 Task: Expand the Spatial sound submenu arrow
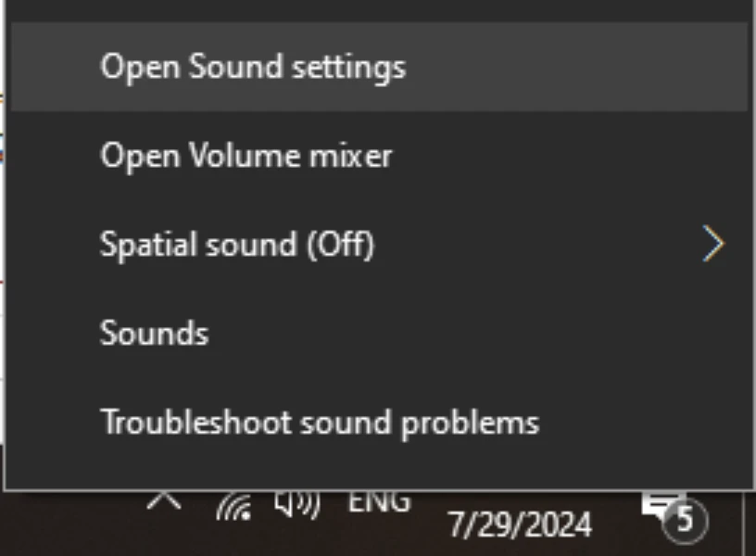click(x=712, y=245)
